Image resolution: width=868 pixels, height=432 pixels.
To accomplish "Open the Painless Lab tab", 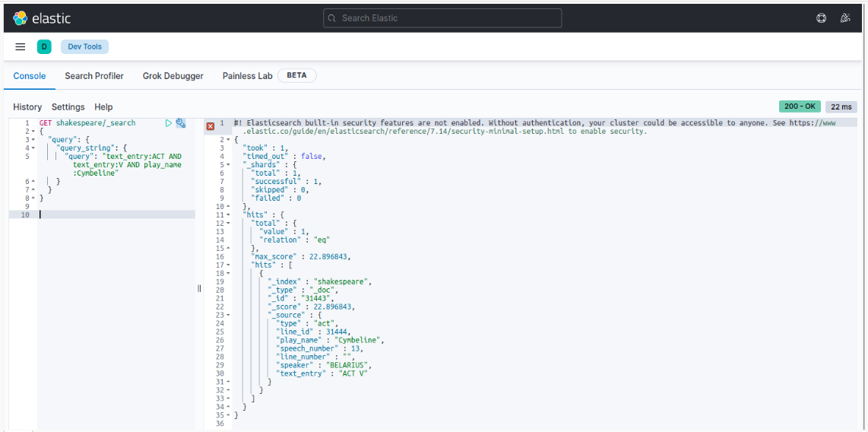I will point(248,76).
